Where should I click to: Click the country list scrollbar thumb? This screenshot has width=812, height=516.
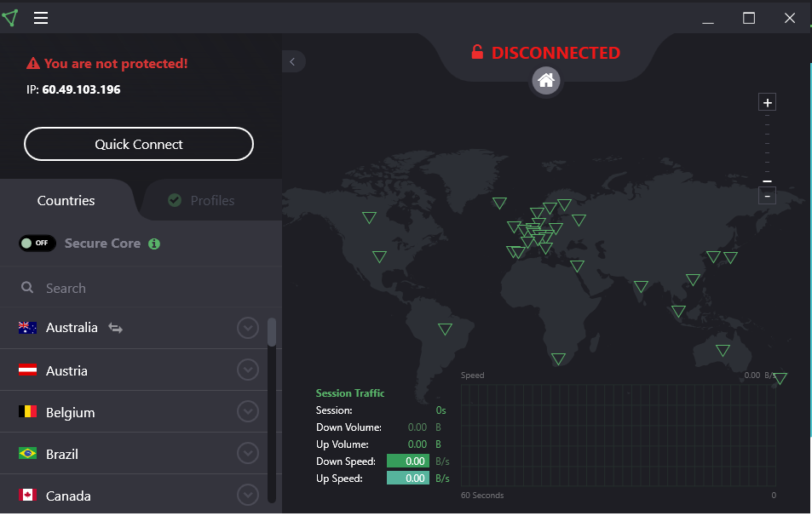[271, 332]
